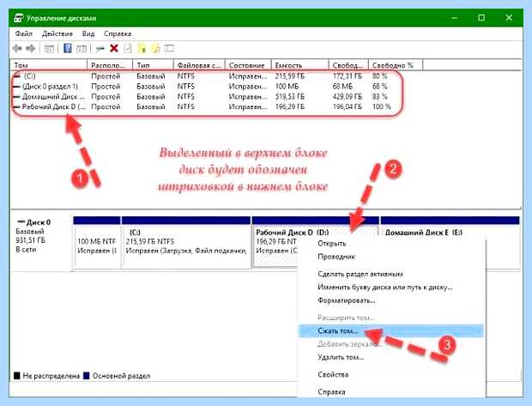Open the Справка menu in menu bar
Image resolution: width=532 pixels, height=406 pixels.
pos(118,33)
